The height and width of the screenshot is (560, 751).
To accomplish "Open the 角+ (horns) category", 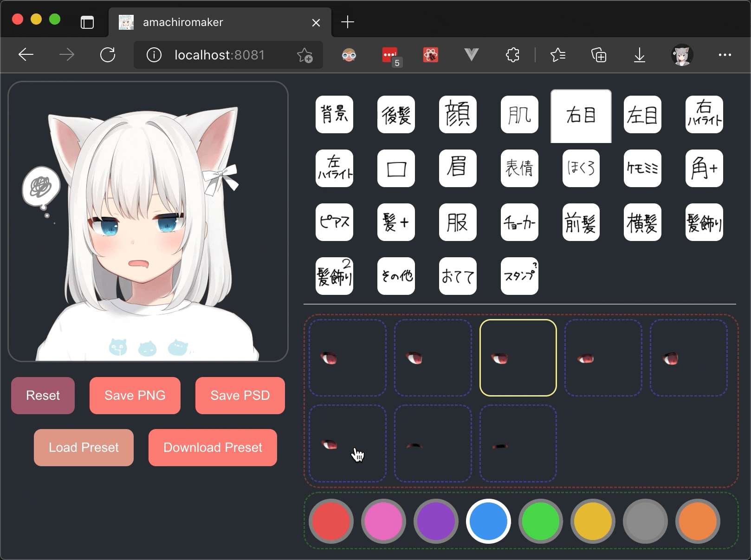I will 704,169.
